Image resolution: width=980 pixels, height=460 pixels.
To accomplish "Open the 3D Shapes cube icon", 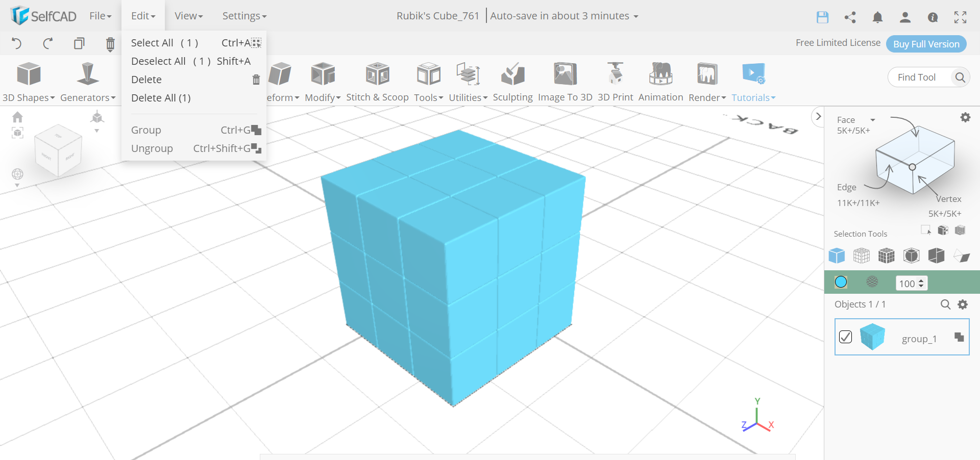I will (29, 74).
